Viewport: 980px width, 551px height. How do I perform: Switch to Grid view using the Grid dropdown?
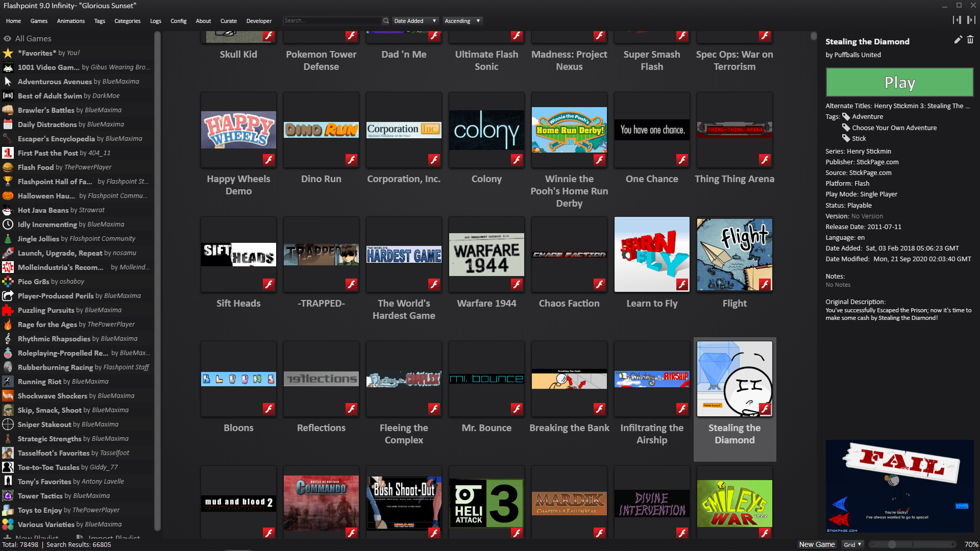tap(849, 543)
